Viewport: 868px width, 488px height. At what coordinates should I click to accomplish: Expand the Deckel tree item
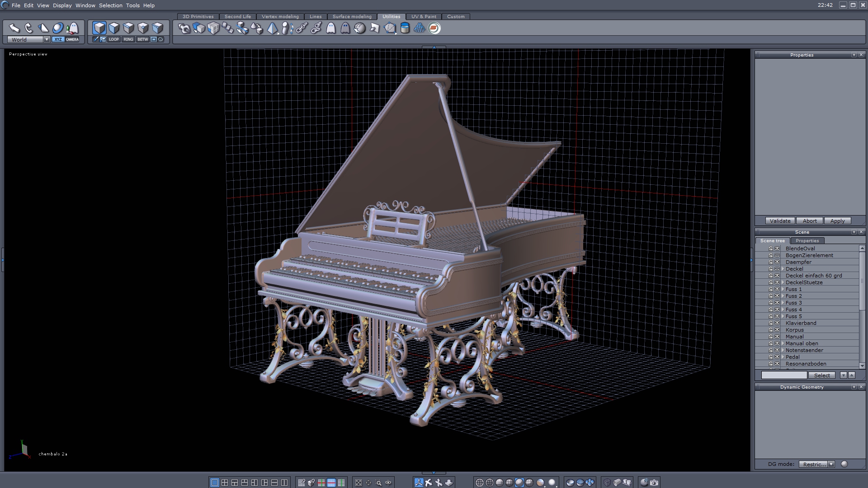click(x=783, y=269)
